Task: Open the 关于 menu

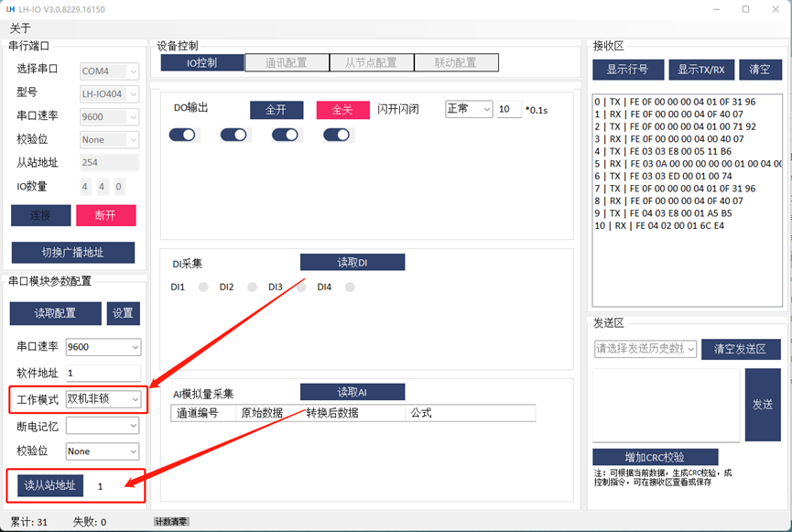Action: [x=20, y=28]
